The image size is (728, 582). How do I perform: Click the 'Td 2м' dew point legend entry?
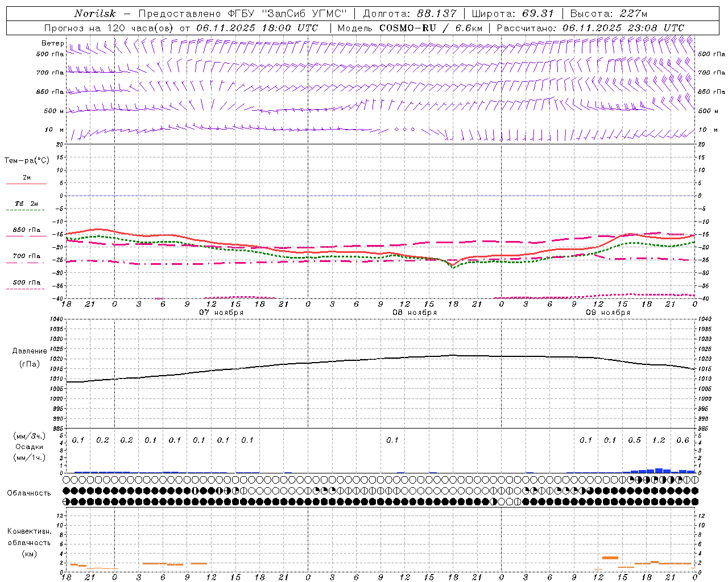pos(27,203)
